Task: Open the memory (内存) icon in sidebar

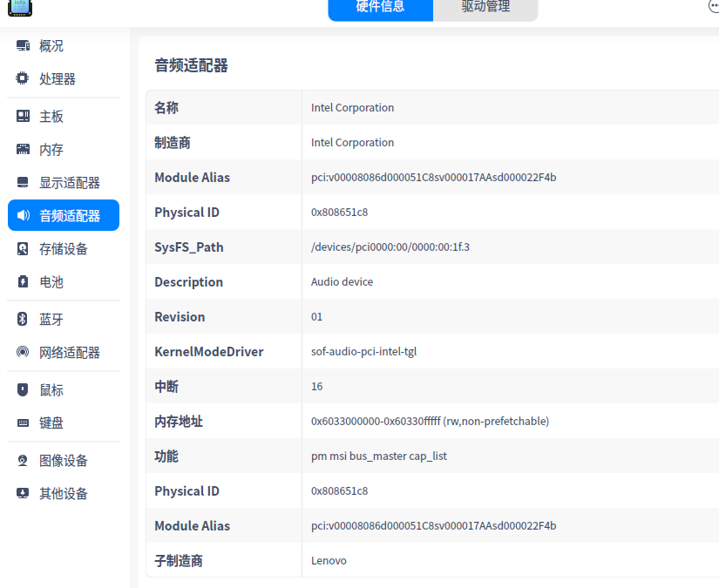Action: (23, 150)
